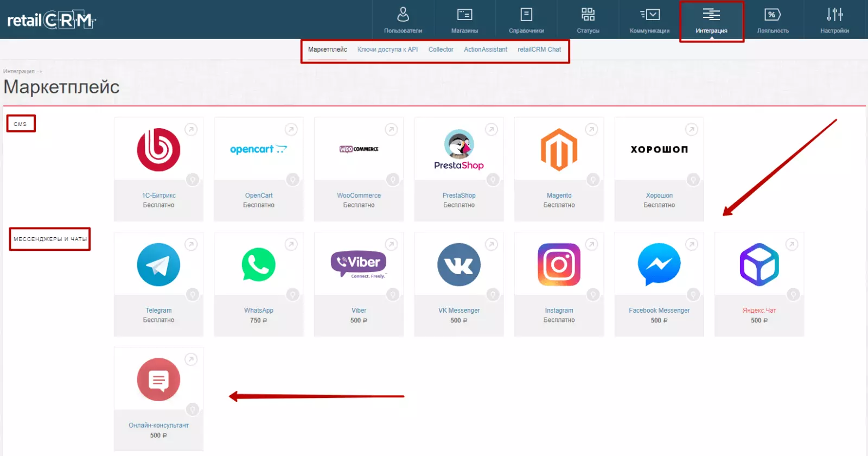Viewport: 868px width, 456px height.
Task: Click the lightbulb icon on the PrestaShop card
Action: (493, 180)
